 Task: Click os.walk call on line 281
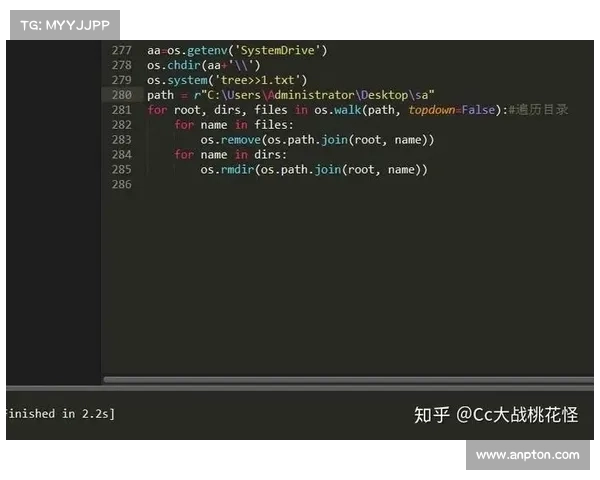[x=408, y=110]
